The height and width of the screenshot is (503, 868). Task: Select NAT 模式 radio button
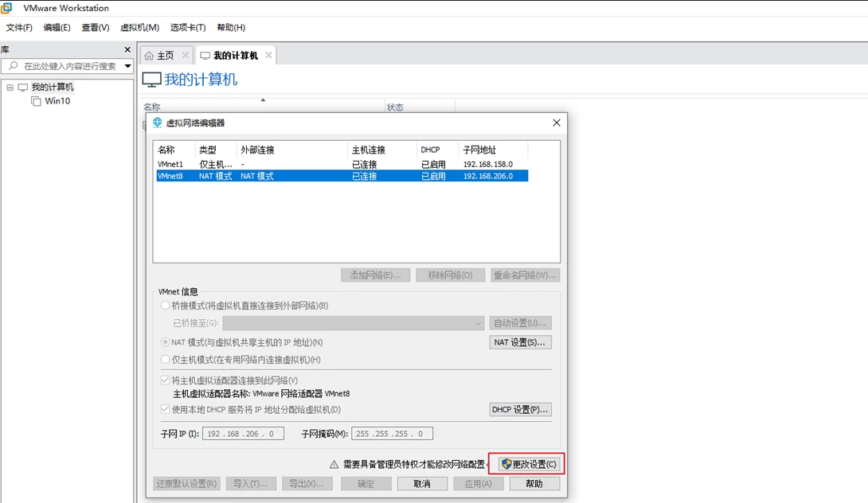[x=165, y=342]
